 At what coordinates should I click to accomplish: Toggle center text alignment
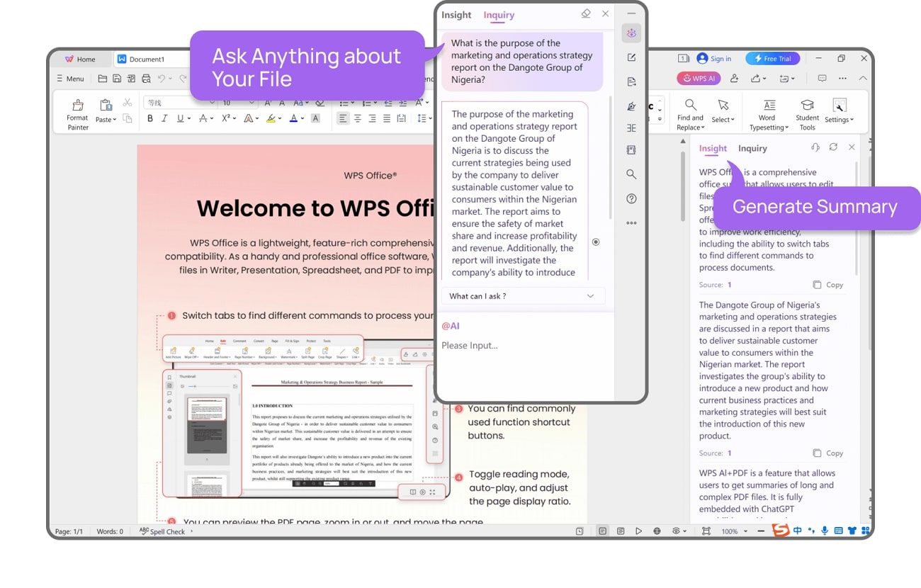tap(358, 119)
